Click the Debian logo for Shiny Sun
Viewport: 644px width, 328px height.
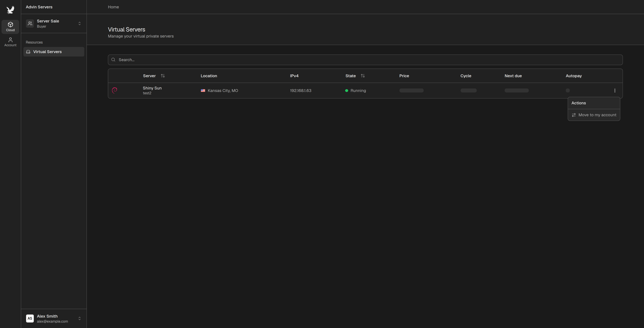[115, 90]
